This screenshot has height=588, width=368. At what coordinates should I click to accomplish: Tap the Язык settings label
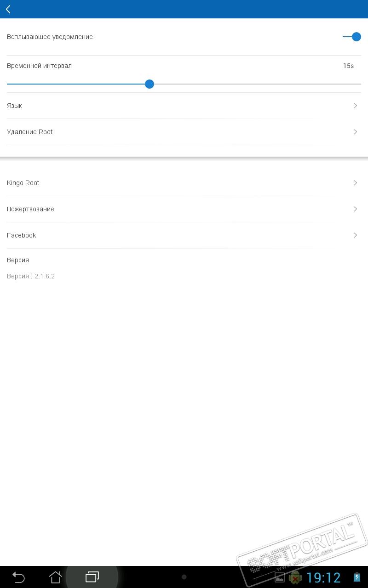(14, 106)
